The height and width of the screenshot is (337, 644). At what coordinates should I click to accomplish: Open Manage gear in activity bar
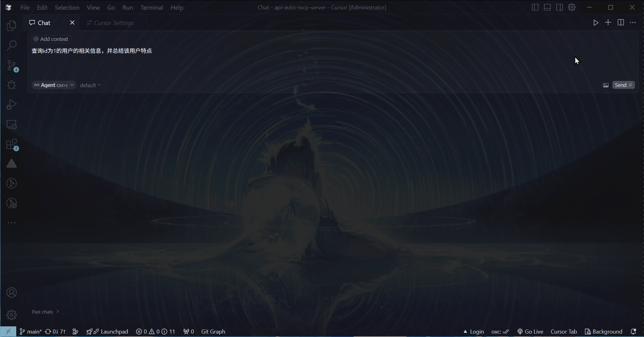[x=12, y=315]
